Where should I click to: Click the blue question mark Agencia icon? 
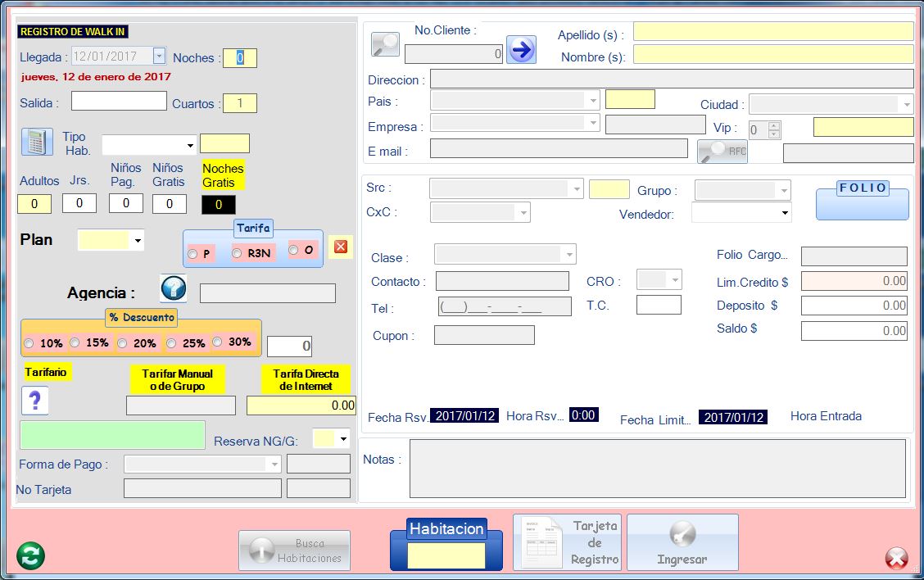pyautogui.click(x=174, y=288)
